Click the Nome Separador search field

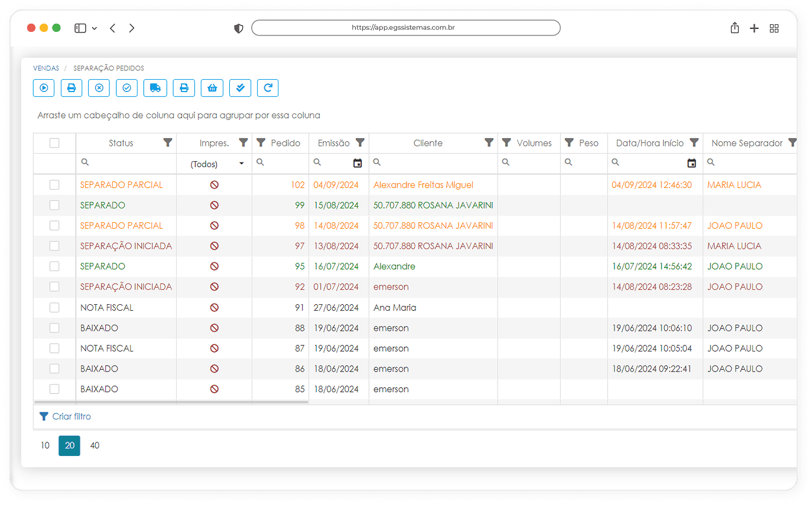point(750,163)
